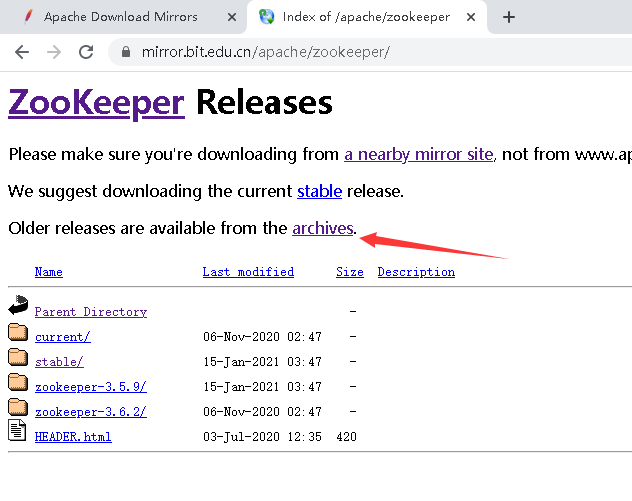This screenshot has width=632, height=501.
Task: Focus the address bar URL
Action: click(x=266, y=52)
